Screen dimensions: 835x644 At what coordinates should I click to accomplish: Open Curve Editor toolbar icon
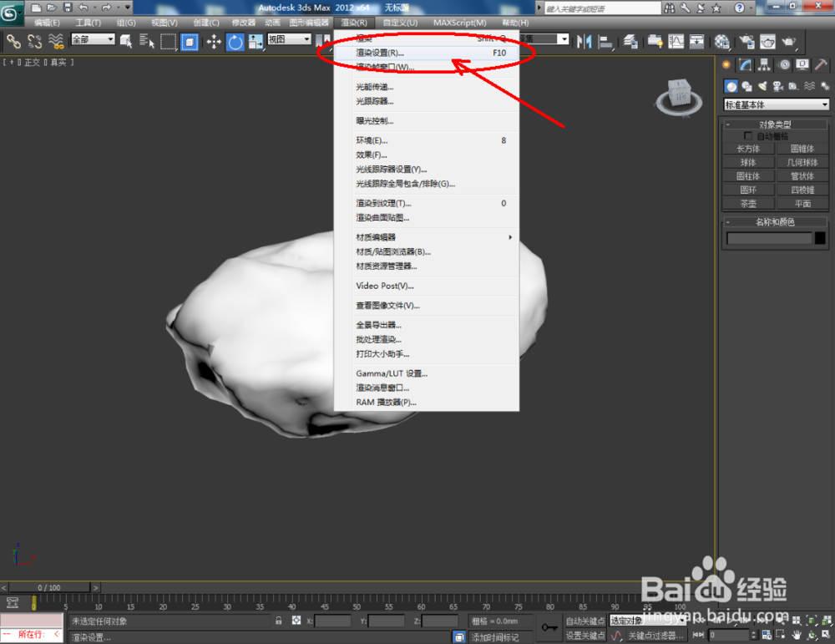[676, 41]
